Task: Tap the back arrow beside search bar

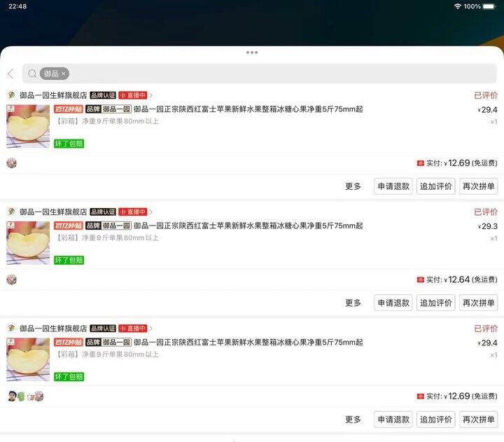Action: click(10, 74)
